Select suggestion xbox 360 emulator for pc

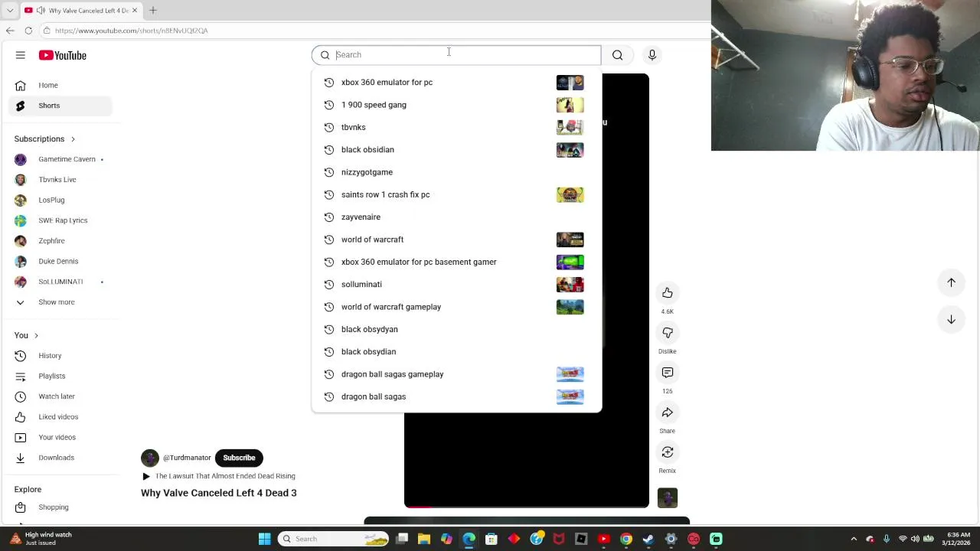tap(456, 82)
